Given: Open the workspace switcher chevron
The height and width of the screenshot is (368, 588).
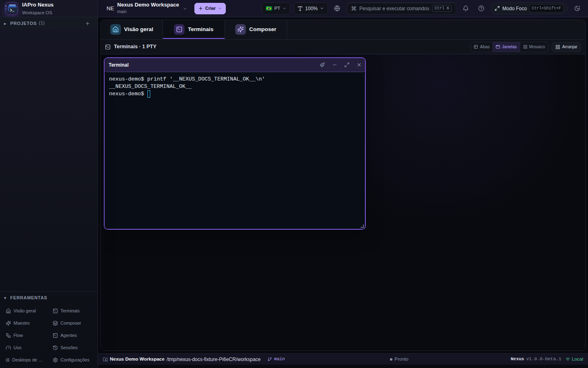Looking at the screenshot, I should (185, 9).
